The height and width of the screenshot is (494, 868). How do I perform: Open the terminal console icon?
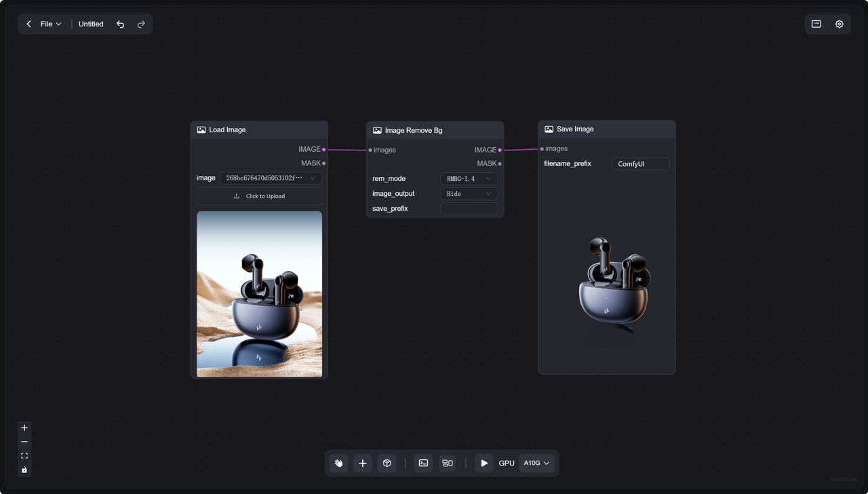pyautogui.click(x=423, y=464)
